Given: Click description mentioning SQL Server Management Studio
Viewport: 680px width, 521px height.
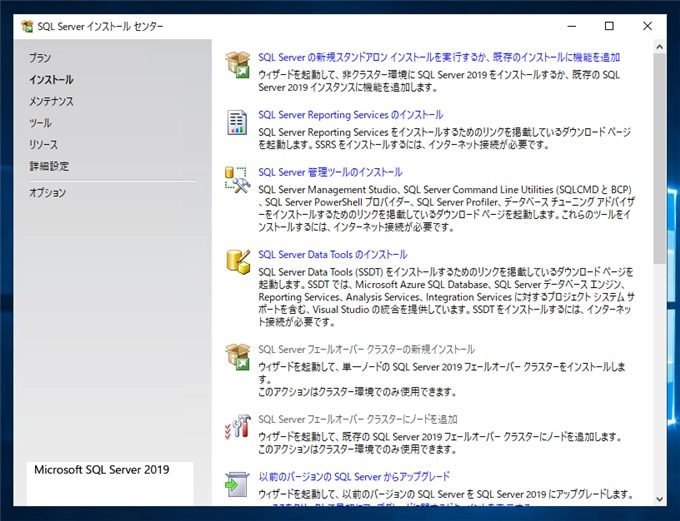Looking at the screenshot, I should point(446,208).
